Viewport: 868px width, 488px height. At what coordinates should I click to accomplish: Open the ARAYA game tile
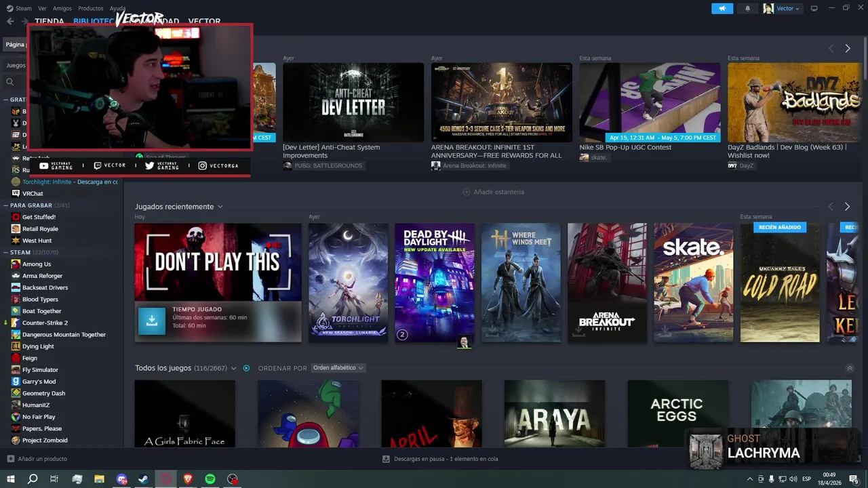click(x=555, y=413)
